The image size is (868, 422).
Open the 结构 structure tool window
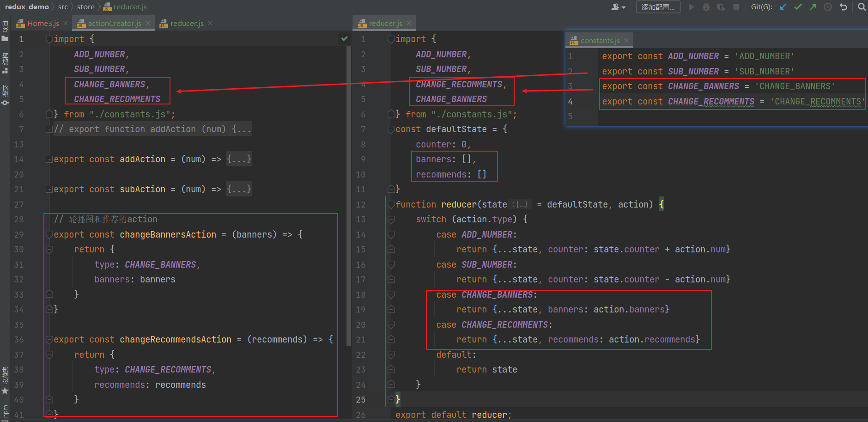coord(5,63)
